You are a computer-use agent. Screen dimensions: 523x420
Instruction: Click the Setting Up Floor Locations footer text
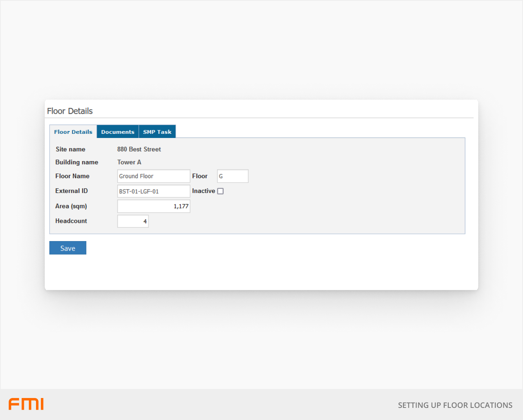click(455, 405)
